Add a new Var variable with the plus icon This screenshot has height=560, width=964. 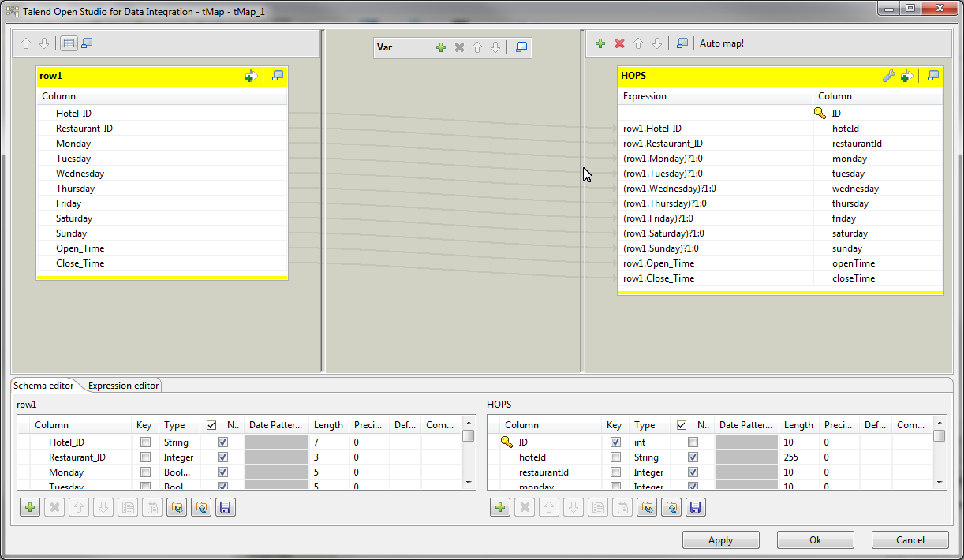click(x=441, y=47)
